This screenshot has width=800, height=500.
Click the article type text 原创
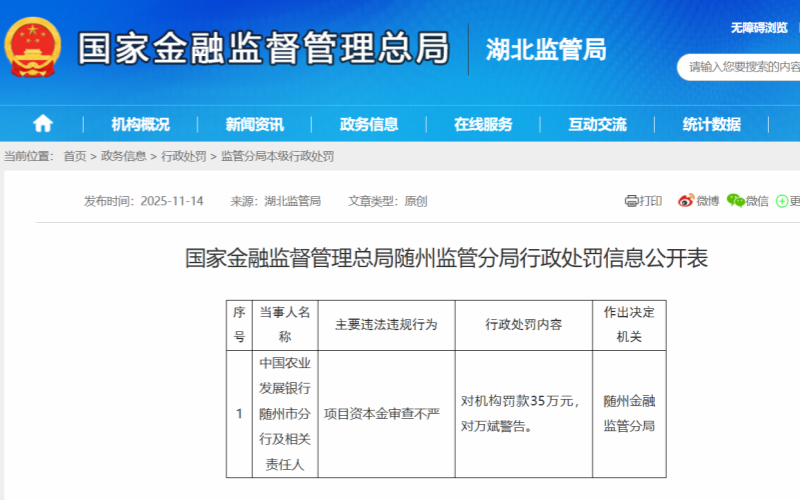(416, 201)
